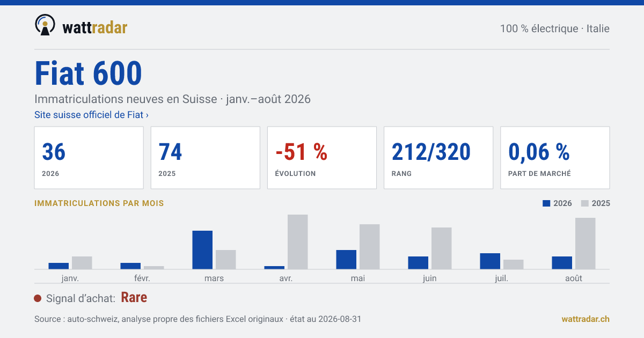Viewport: 644px width, 338px height.
Task: Click the -51 % évolution card
Action: (321, 158)
